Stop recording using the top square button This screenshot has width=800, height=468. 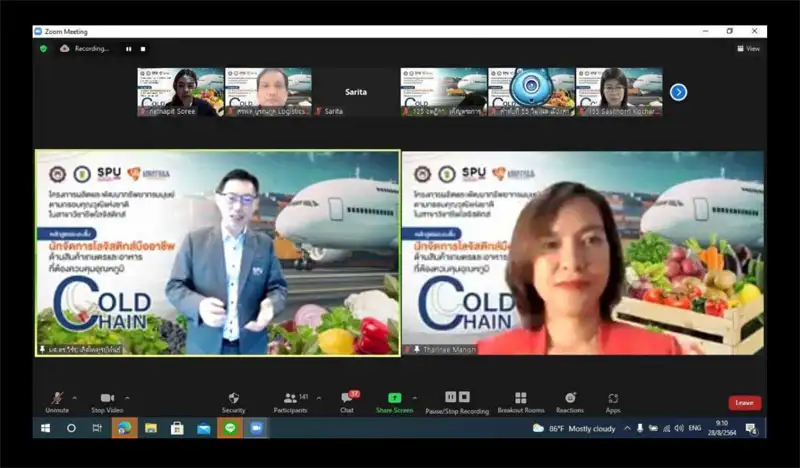(x=143, y=48)
